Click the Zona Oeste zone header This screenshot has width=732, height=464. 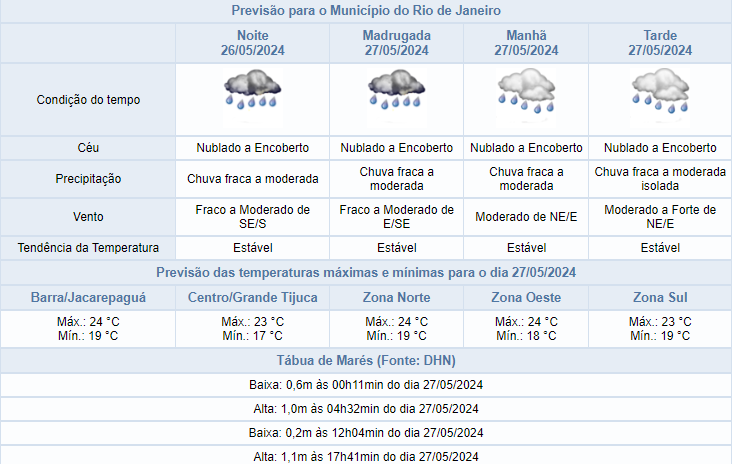(526, 298)
